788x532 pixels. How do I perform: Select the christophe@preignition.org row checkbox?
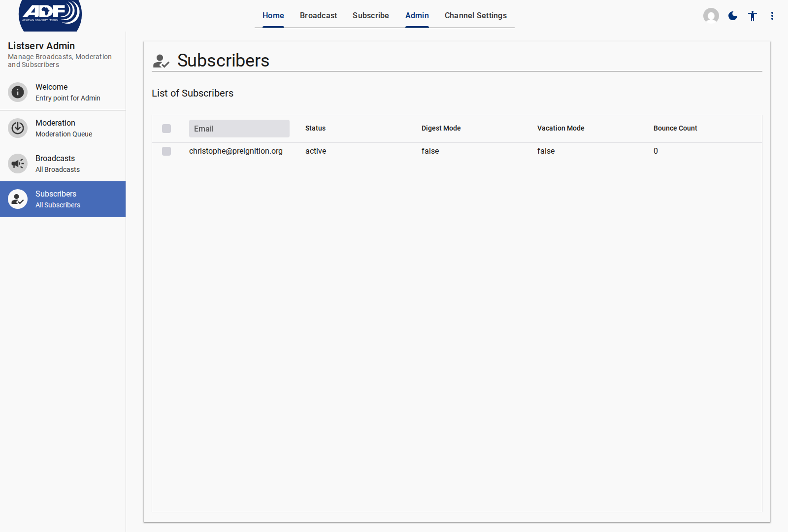pos(166,151)
